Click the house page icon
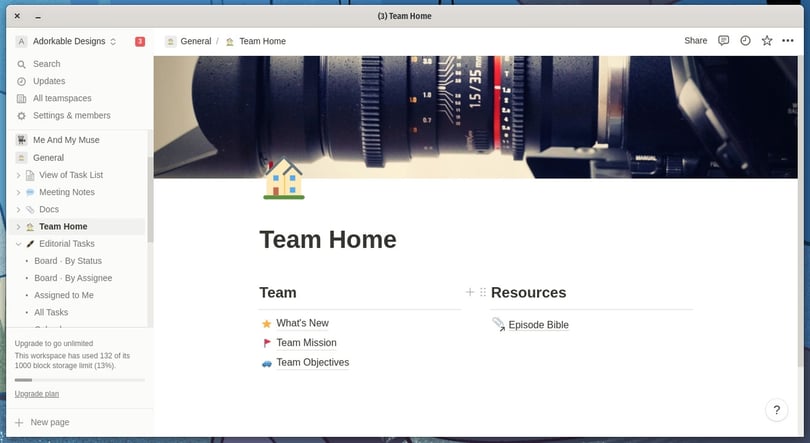The height and width of the screenshot is (443, 810). point(284,178)
